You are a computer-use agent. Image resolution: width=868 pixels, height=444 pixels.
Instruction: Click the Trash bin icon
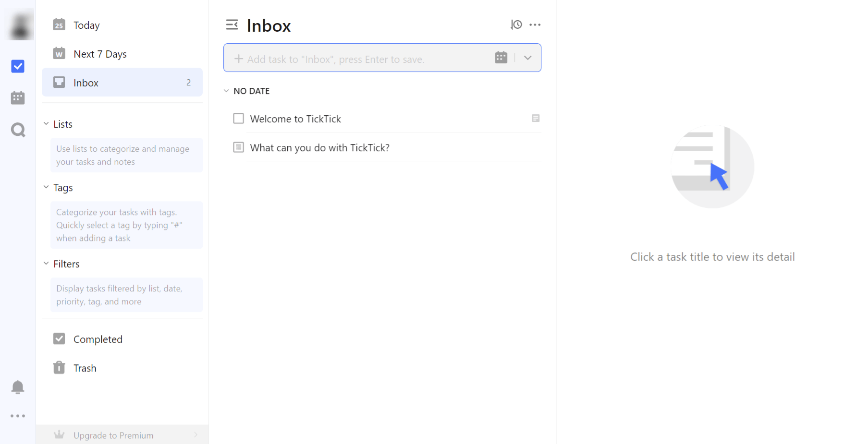pyautogui.click(x=59, y=368)
